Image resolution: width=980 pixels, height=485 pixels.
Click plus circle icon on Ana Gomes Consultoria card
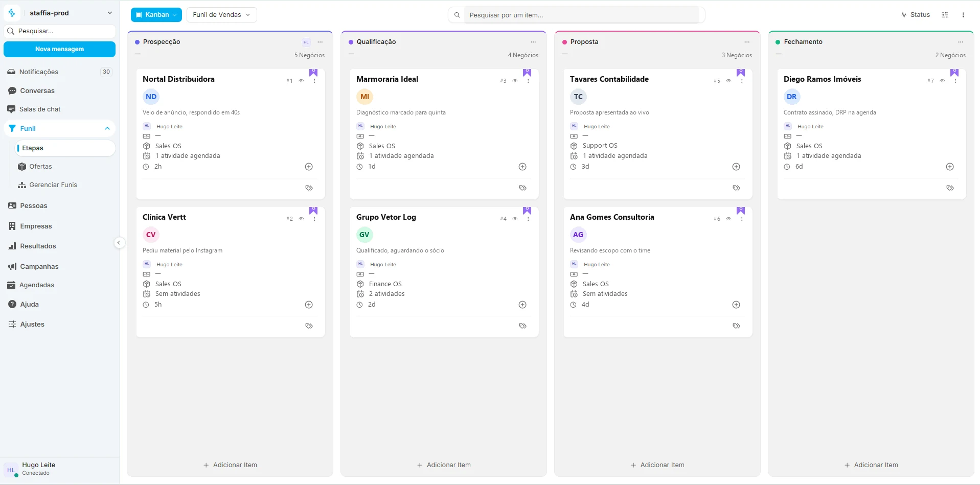736,305
